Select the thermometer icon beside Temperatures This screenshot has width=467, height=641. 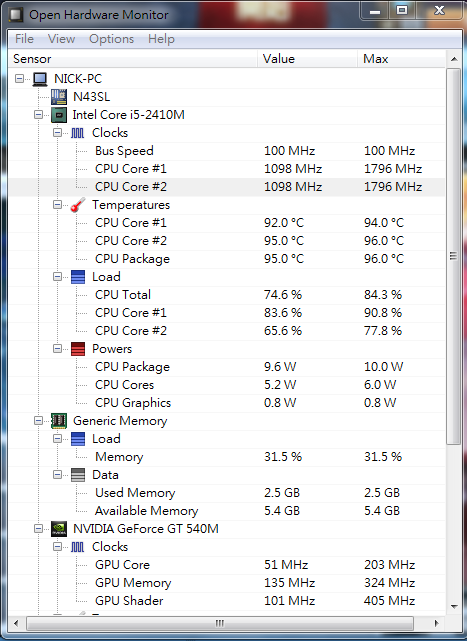pyautogui.click(x=78, y=204)
